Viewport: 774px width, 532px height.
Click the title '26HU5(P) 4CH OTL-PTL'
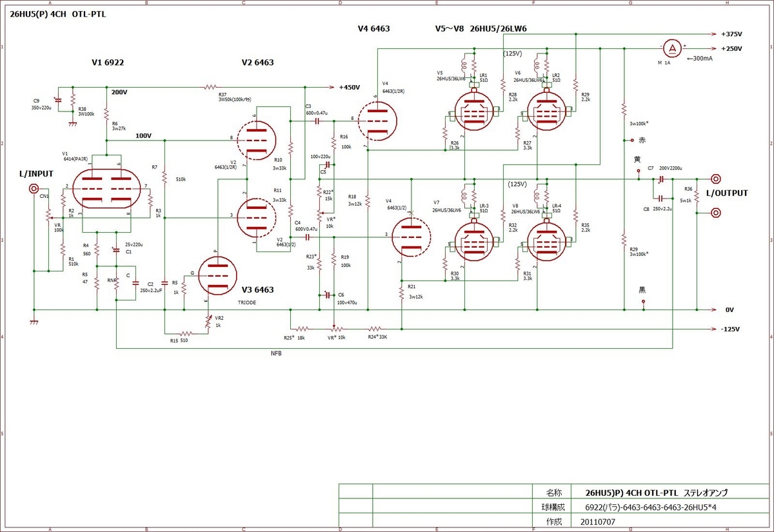(x=58, y=14)
